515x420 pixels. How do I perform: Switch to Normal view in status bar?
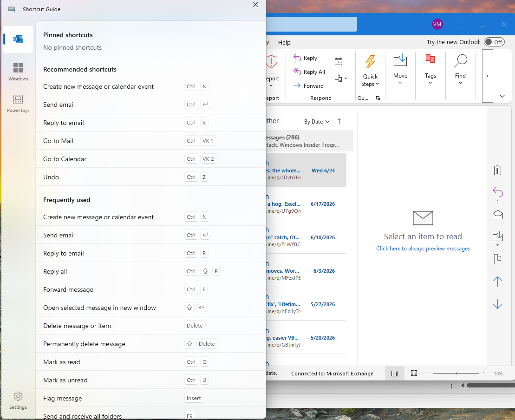point(394,374)
